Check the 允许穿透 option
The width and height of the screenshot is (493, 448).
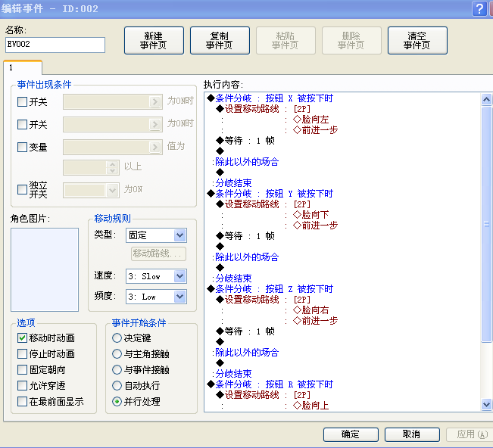[22, 385]
